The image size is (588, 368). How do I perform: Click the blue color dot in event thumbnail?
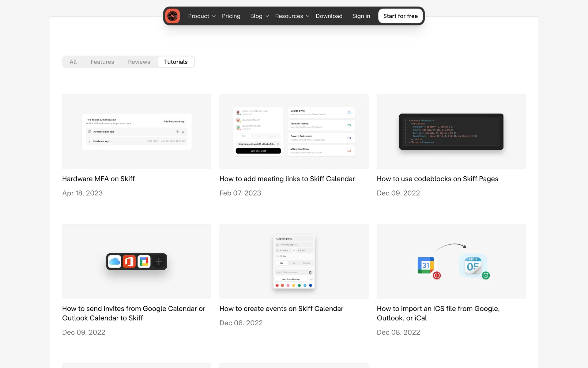coord(311,286)
